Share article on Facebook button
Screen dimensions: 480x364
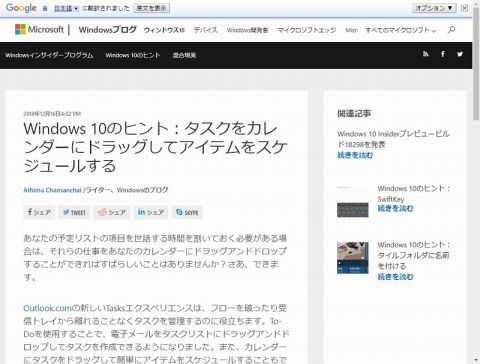tap(39, 212)
